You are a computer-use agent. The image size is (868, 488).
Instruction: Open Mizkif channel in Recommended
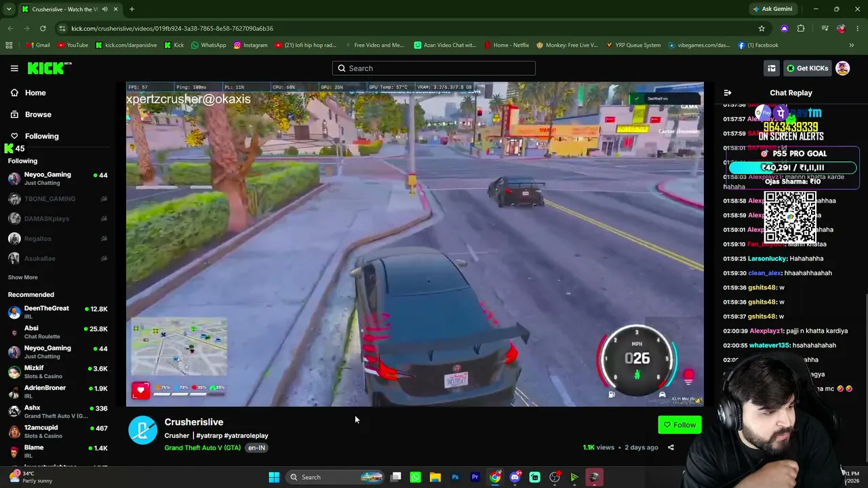coord(58,372)
